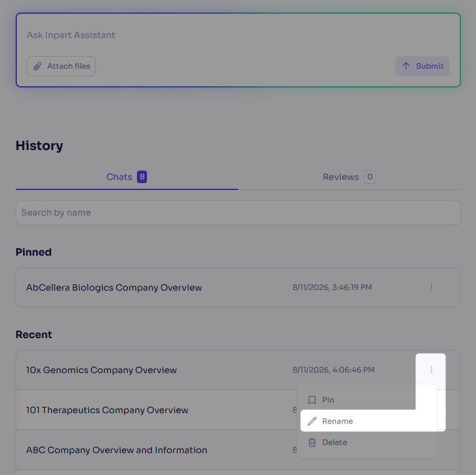This screenshot has height=475, width=476.
Task: Click the paperclip icon on Attach files
Action: tap(38, 66)
